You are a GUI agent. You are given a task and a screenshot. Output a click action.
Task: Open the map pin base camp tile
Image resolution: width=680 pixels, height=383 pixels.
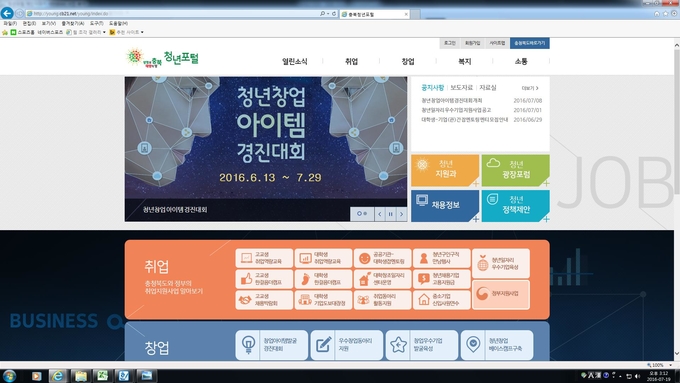click(x=497, y=345)
